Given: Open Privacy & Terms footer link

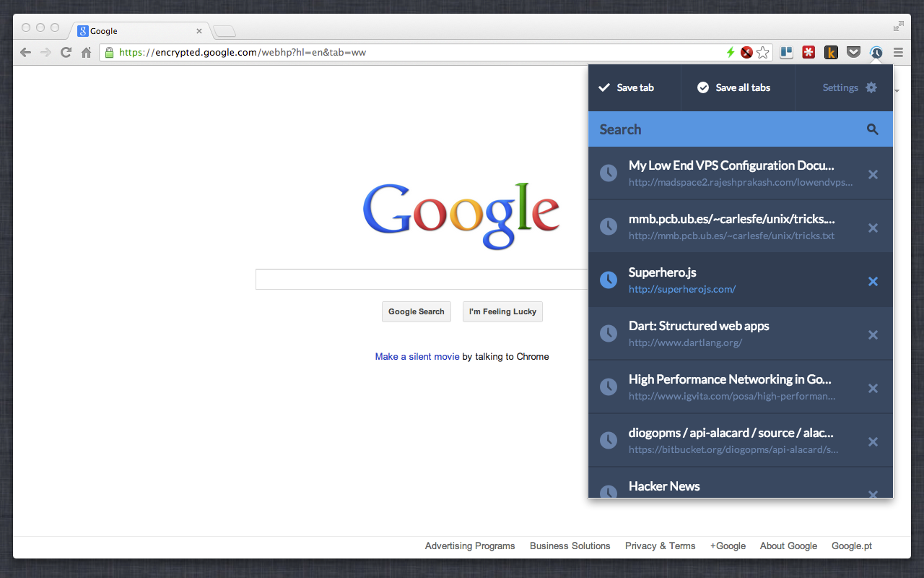Looking at the screenshot, I should pyautogui.click(x=661, y=545).
